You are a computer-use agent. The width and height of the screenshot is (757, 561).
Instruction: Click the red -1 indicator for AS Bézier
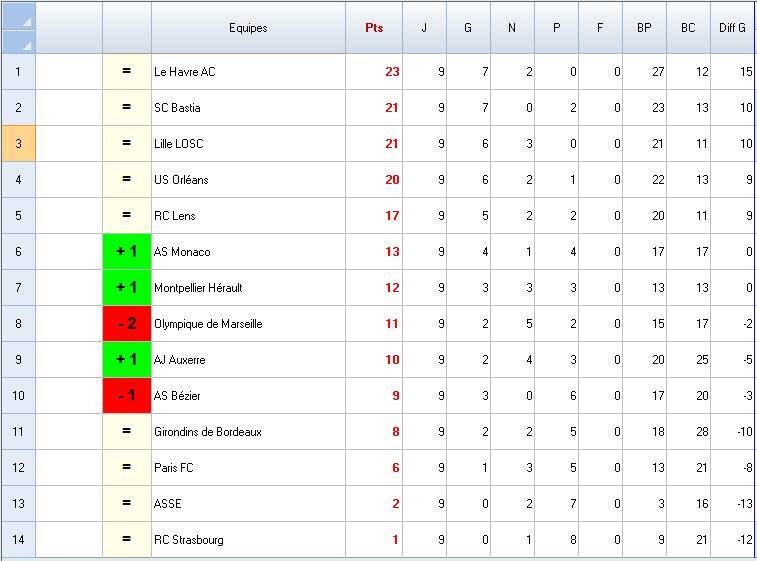[127, 396]
